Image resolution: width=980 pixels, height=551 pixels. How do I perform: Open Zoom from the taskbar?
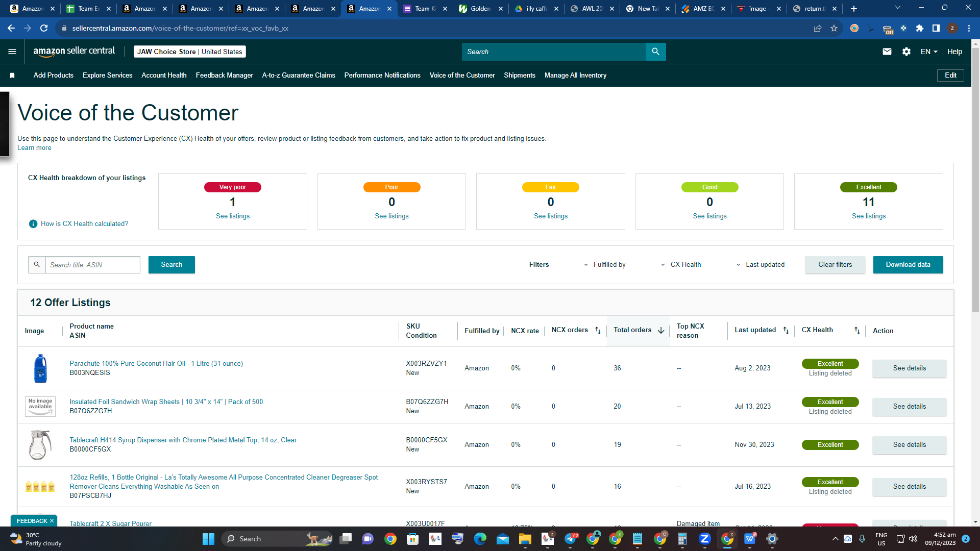[x=705, y=539]
